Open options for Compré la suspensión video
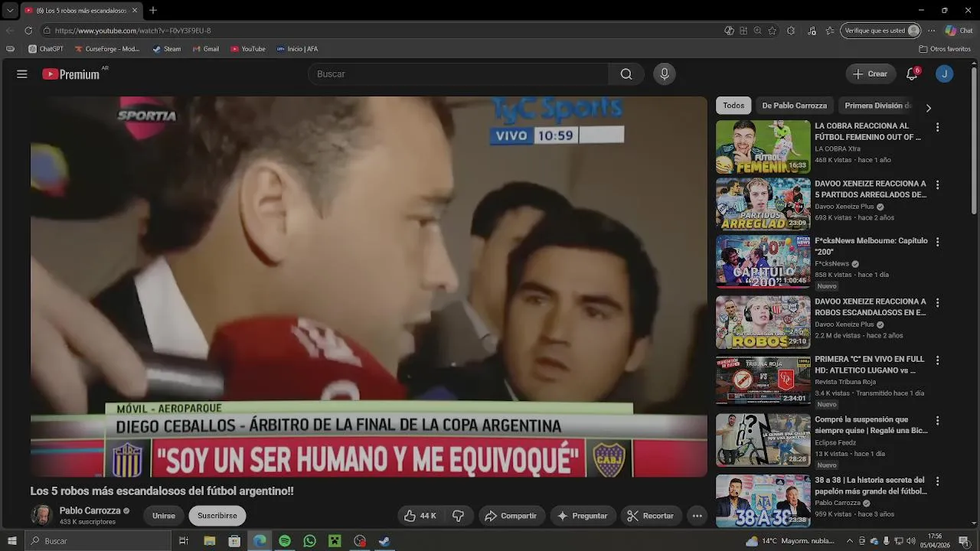The height and width of the screenshot is (551, 980). [x=937, y=421]
